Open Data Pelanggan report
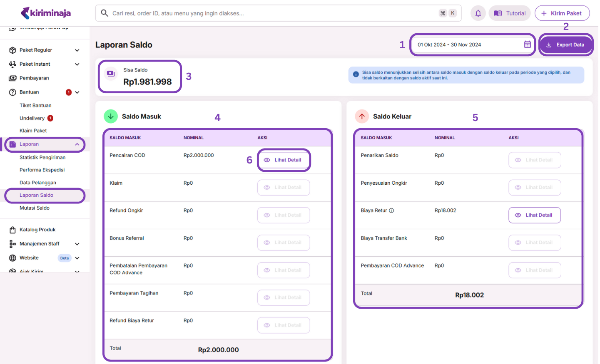Viewport: 600px width, 364px height. (38, 183)
